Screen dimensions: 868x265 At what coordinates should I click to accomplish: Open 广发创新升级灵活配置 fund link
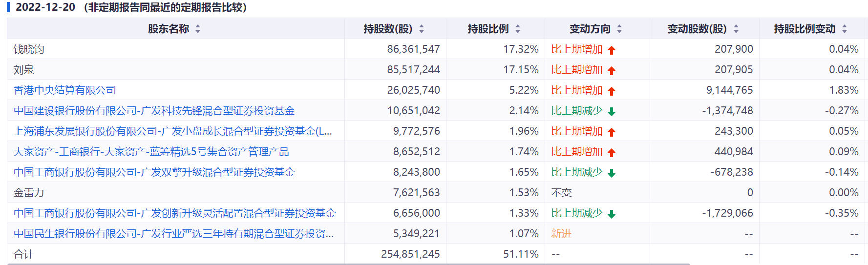click(x=174, y=213)
